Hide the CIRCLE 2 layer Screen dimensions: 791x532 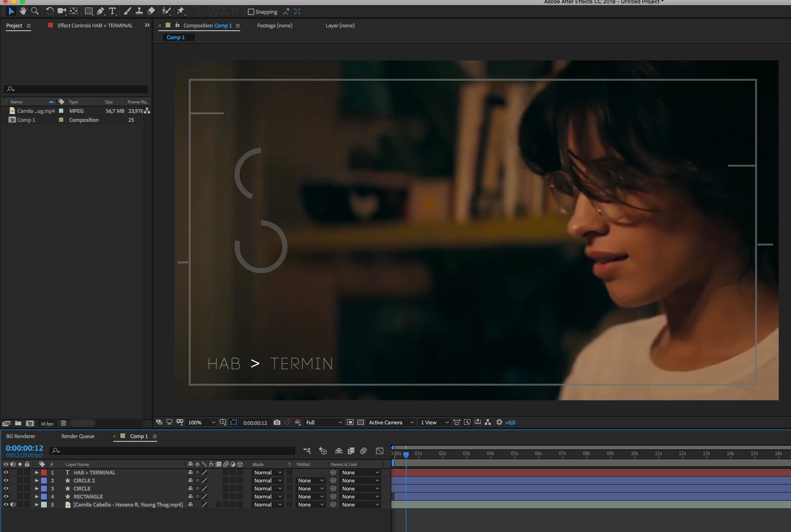[6, 481]
